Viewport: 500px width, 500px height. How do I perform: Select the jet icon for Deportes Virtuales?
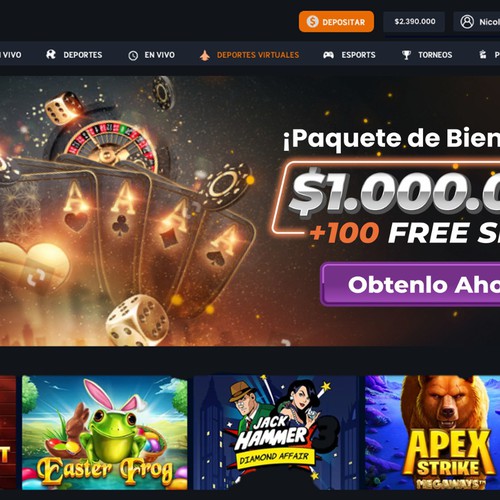pos(205,55)
